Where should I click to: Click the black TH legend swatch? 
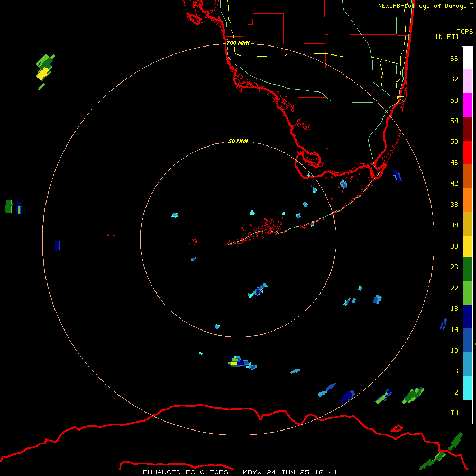[467, 411]
